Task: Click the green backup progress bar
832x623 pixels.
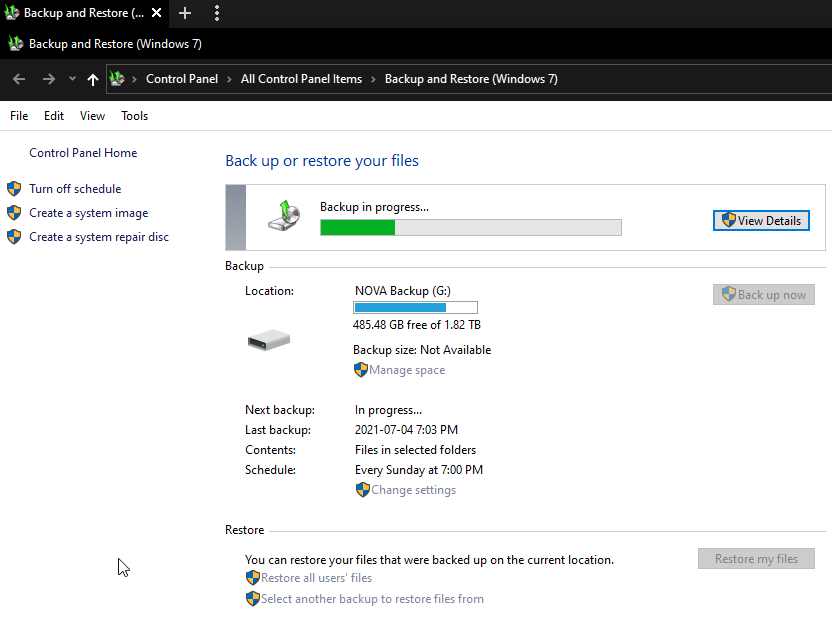Action: (471, 228)
